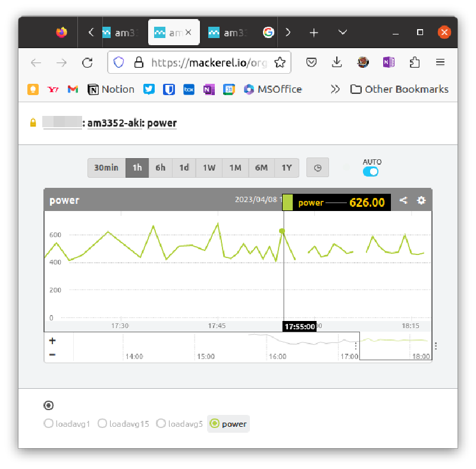Switch to the 1d time range
Image resolution: width=476 pixels, height=469 pixels.
coord(184,168)
